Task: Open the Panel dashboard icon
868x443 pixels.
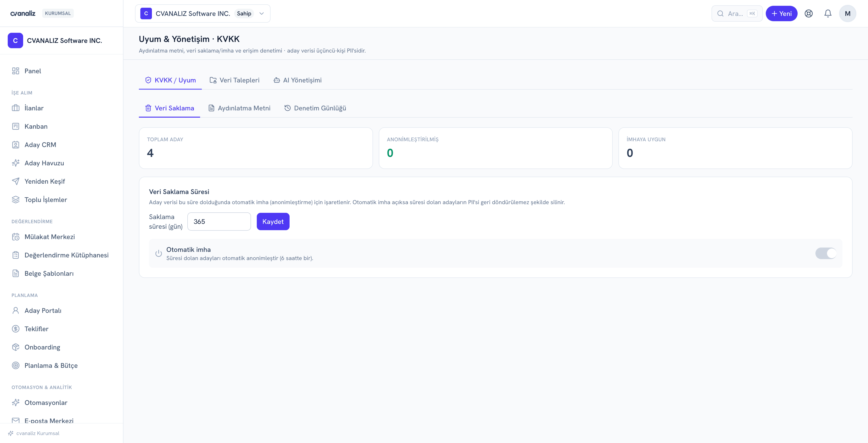Action: click(15, 71)
